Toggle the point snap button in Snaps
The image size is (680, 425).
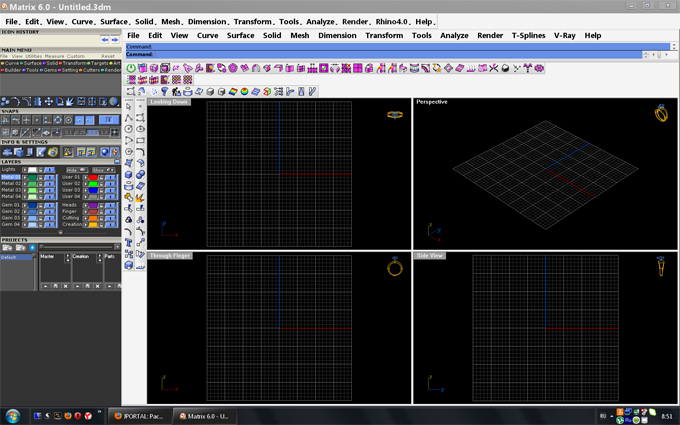(37, 120)
